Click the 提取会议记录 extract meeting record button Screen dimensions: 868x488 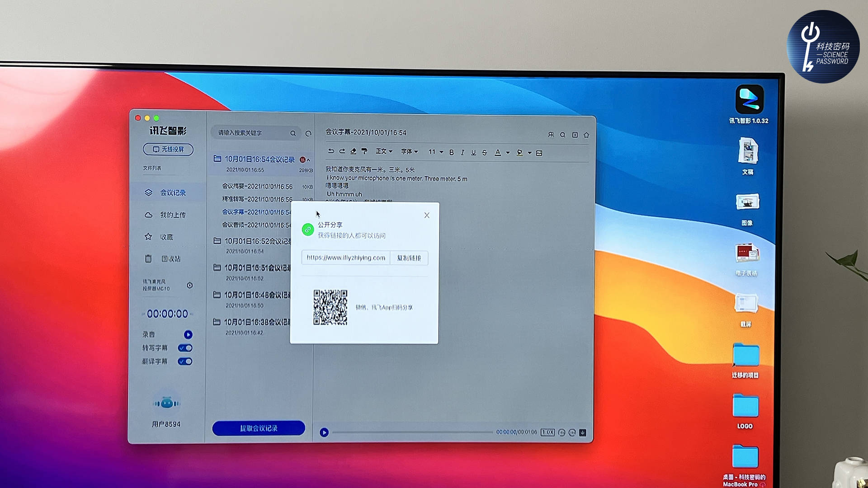tap(259, 428)
